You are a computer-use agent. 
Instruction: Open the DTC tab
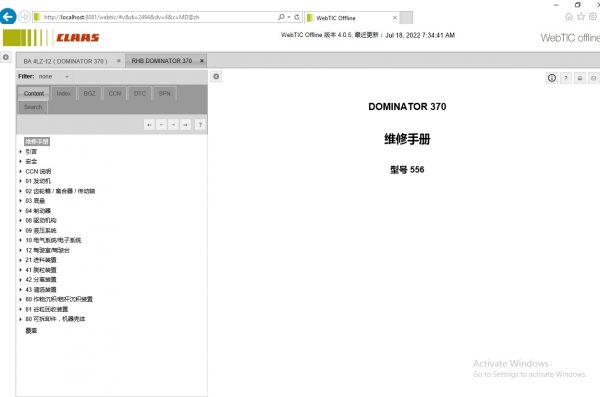click(x=140, y=93)
